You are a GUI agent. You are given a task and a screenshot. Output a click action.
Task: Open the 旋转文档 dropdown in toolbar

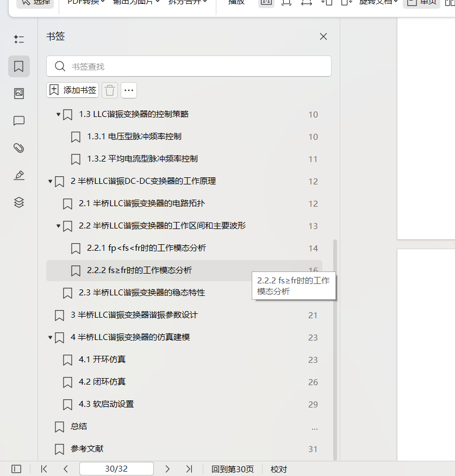pos(378,2)
